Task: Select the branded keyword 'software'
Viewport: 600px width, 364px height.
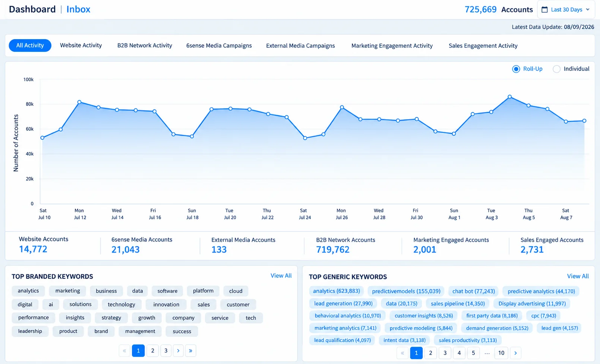Action: coord(167,291)
